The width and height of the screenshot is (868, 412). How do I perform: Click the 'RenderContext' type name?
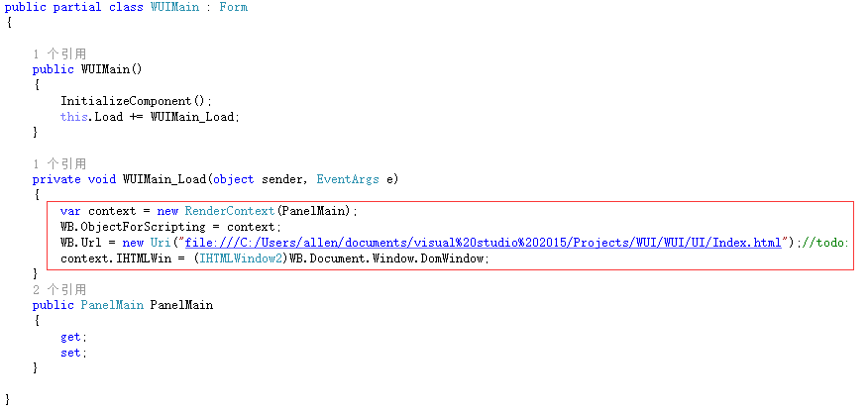click(x=230, y=211)
